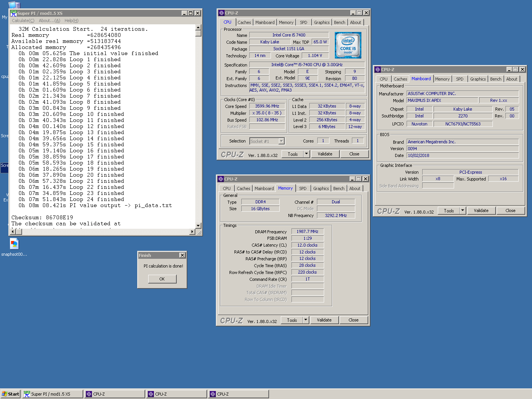
Task: Click the Intel Core i5 logo badge
Action: coord(348,45)
